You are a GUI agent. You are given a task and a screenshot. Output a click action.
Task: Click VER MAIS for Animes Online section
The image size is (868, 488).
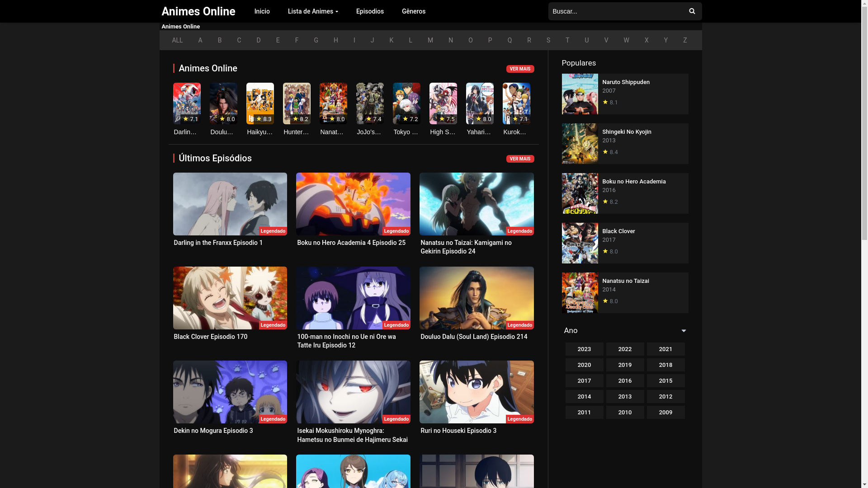520,69
